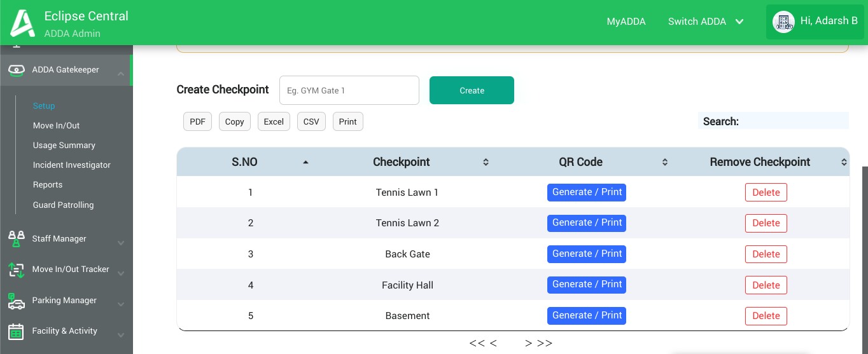Go to Incident Investigator page
The width and height of the screenshot is (868, 354).
71,165
